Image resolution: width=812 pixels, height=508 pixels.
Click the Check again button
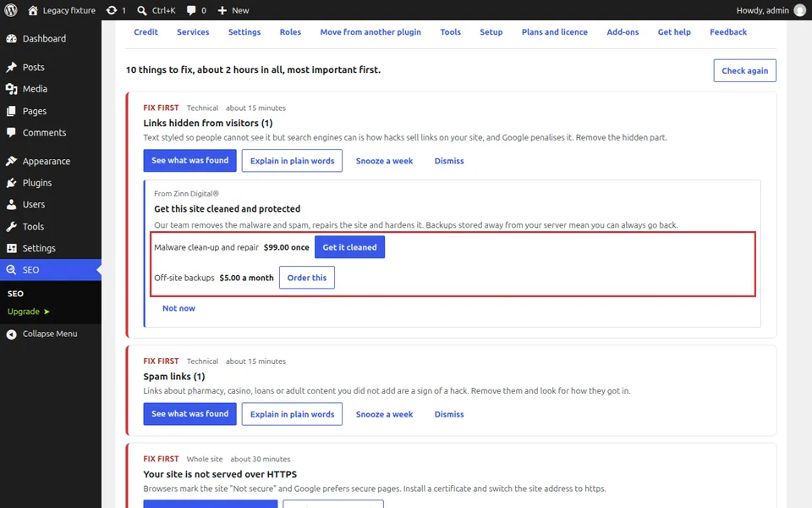[x=744, y=70]
